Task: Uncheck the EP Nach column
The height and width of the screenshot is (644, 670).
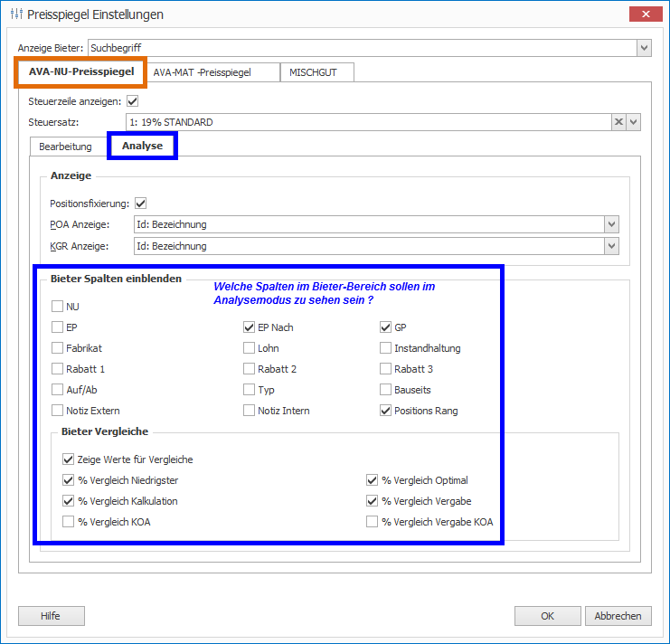Action: coord(250,327)
